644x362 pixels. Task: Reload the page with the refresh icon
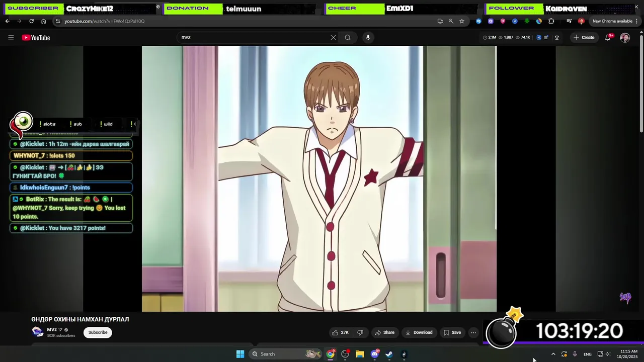pos(31,21)
